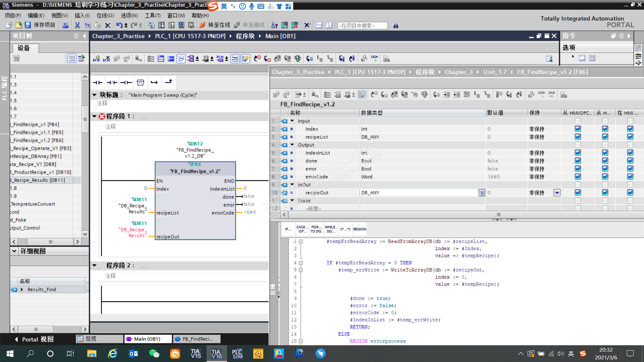The height and width of the screenshot is (362, 644).
Task: Click the Save project icon
Action: click(x=28, y=25)
